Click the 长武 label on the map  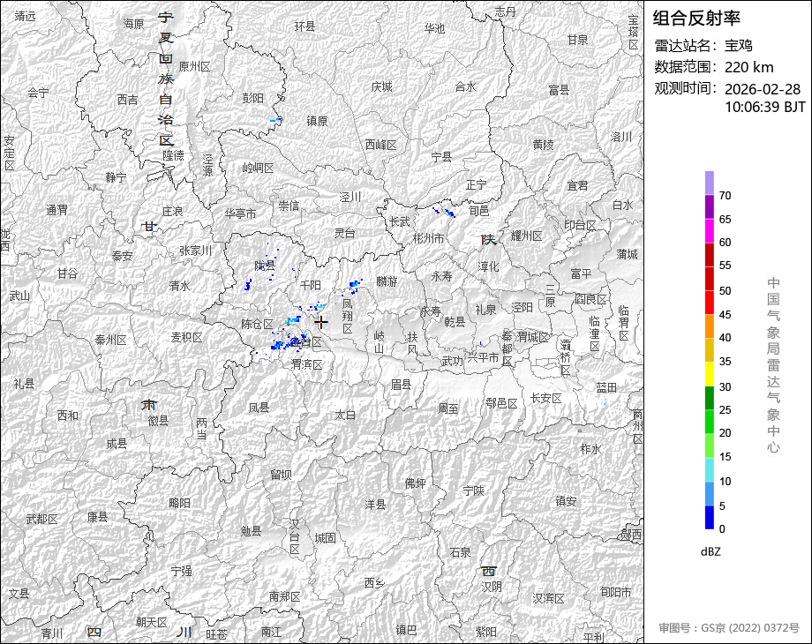pos(399,221)
